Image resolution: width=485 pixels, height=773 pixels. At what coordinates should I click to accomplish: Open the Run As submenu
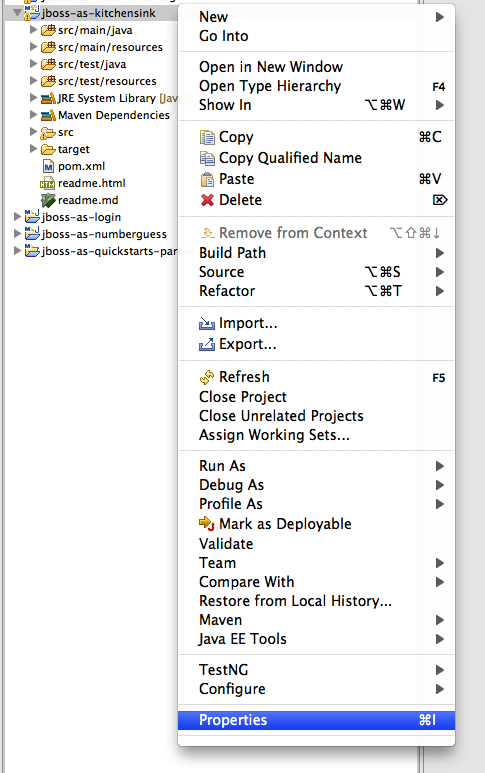point(316,466)
